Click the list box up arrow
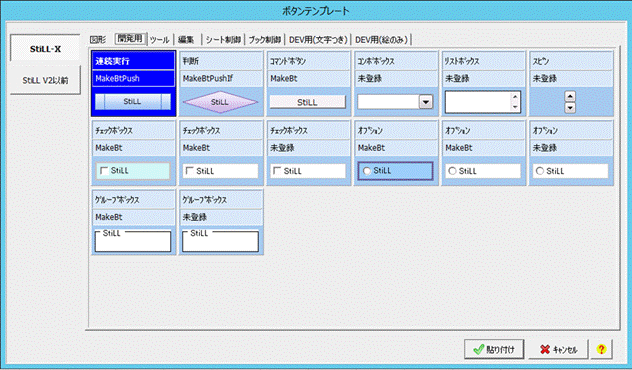 [x=515, y=97]
